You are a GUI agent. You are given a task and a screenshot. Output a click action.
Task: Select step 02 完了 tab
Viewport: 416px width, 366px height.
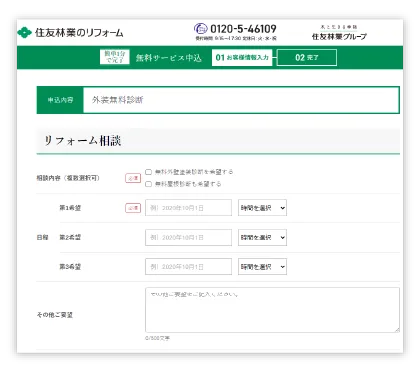click(x=307, y=58)
